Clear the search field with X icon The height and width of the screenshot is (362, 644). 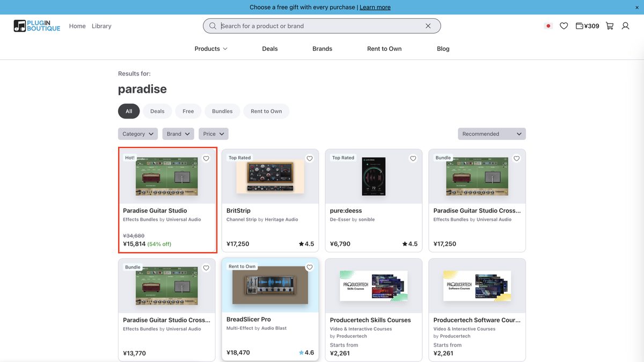click(428, 26)
